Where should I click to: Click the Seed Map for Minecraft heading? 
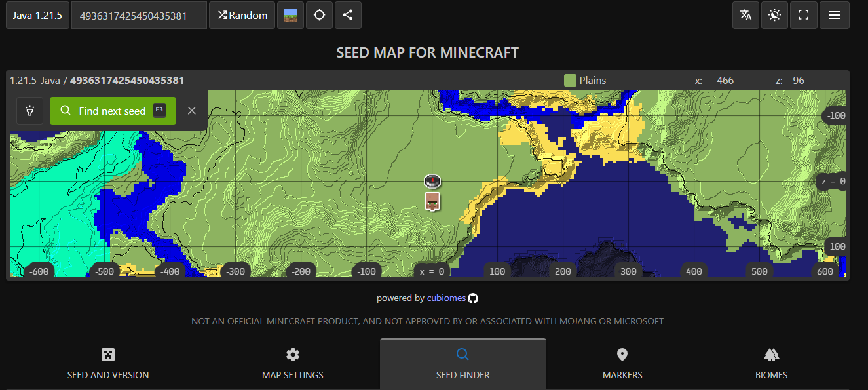(427, 52)
